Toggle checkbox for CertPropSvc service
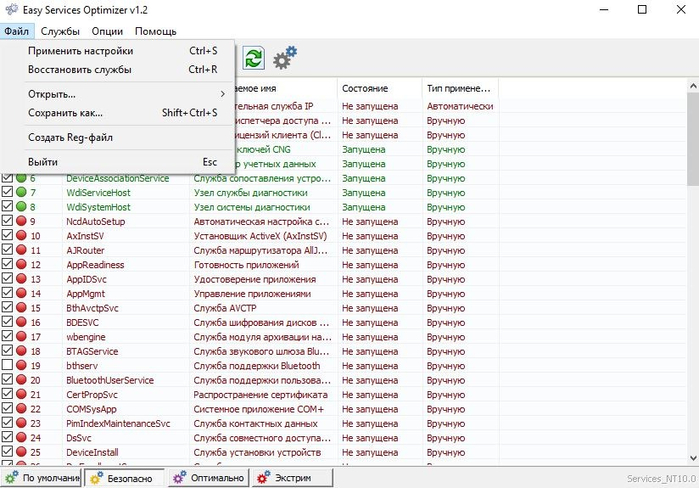This screenshot has height=488, width=699. [7, 394]
